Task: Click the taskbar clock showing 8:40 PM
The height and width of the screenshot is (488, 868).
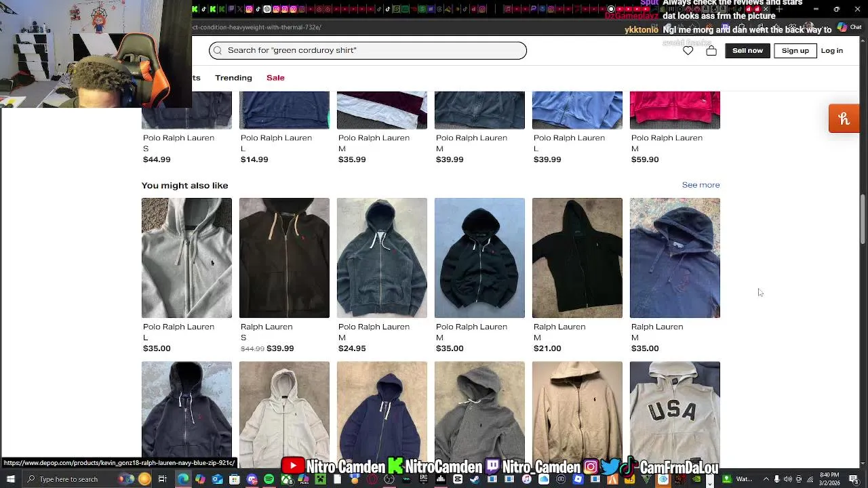Action: (829, 479)
